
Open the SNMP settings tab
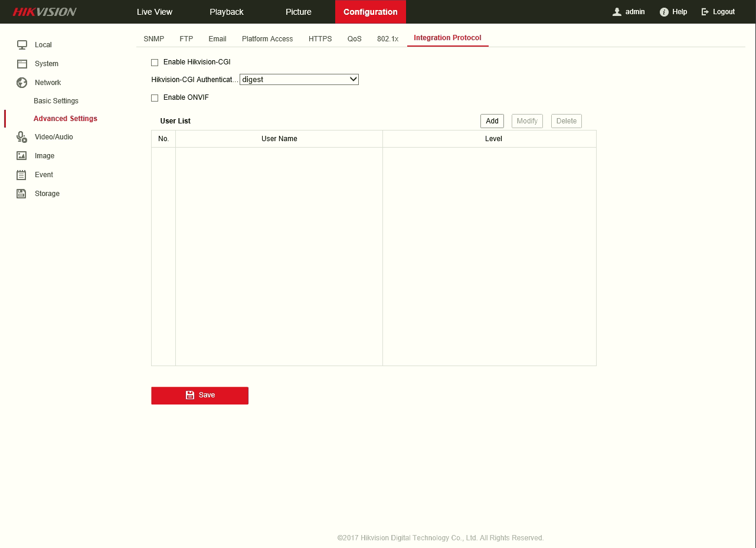coord(154,39)
